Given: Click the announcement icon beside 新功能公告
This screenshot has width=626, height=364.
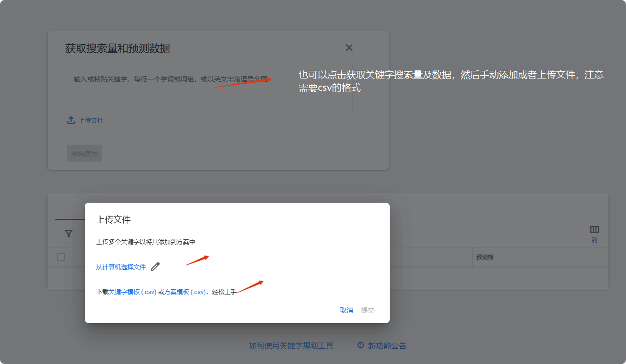Looking at the screenshot, I should (x=361, y=345).
